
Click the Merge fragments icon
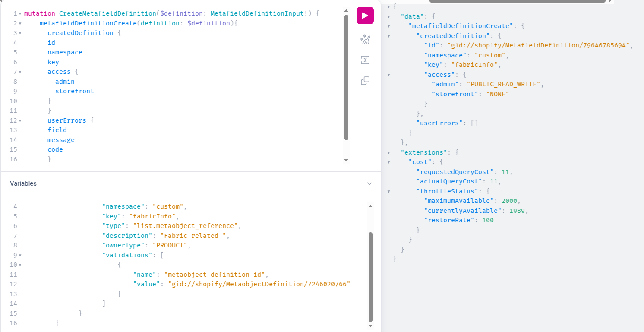pos(365,60)
